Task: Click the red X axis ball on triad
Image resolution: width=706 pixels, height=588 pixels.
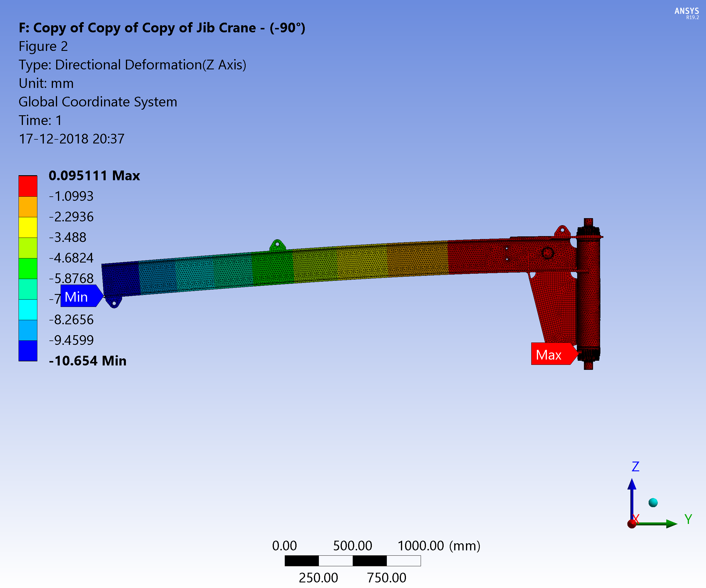Action: tap(632, 524)
